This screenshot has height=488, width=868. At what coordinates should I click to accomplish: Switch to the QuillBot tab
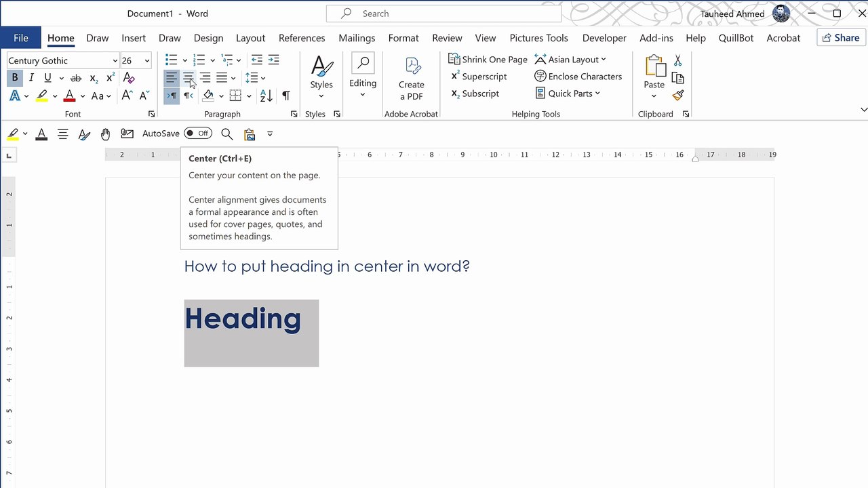click(x=736, y=38)
